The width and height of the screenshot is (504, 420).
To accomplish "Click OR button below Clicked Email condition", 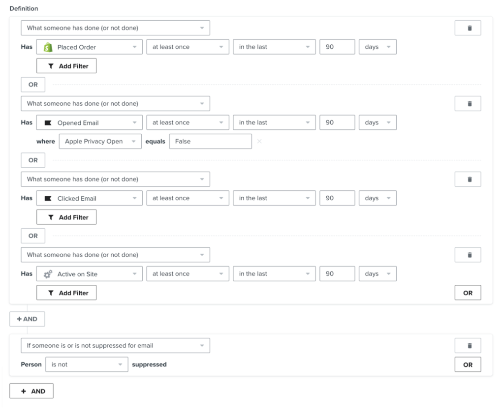I will coord(33,236).
